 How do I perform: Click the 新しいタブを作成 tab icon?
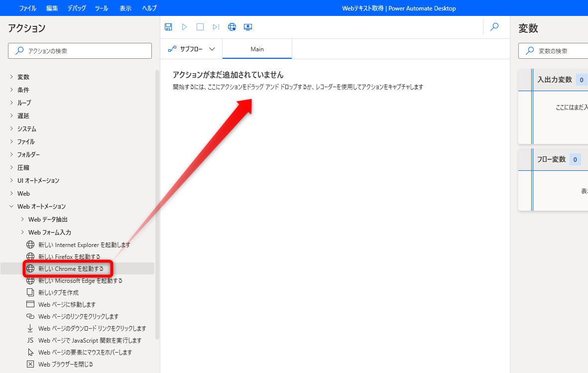30,292
